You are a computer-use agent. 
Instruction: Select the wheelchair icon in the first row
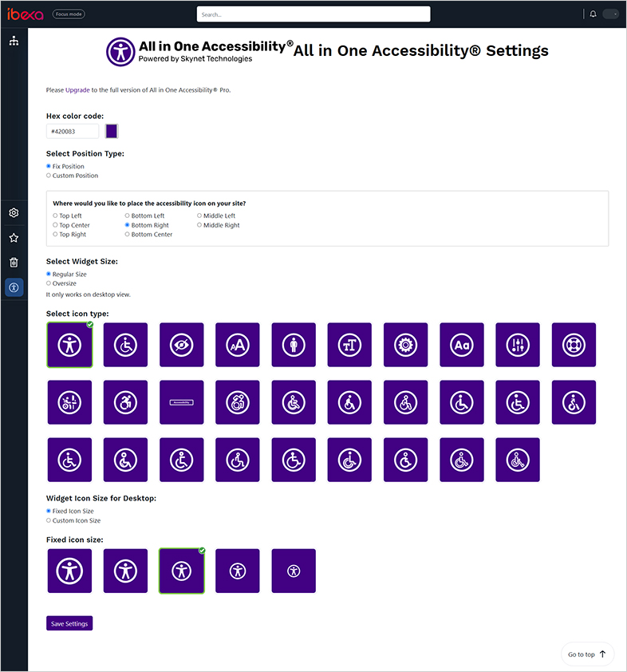tap(125, 345)
